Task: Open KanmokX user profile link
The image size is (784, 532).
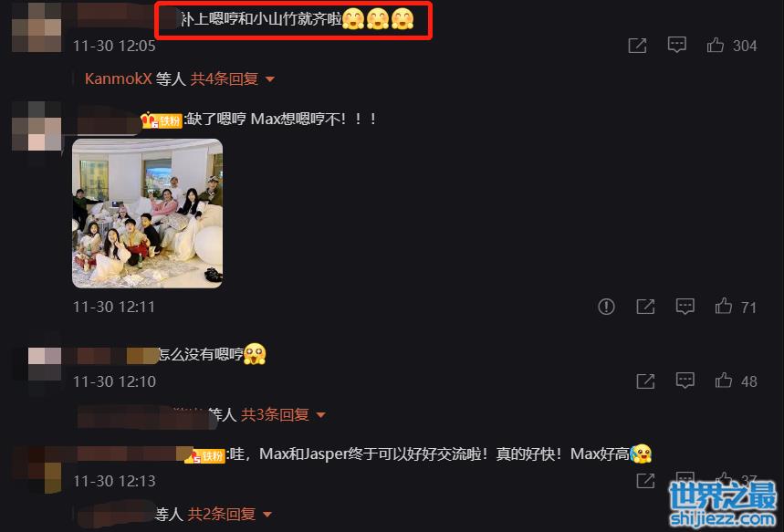Action: [118, 79]
